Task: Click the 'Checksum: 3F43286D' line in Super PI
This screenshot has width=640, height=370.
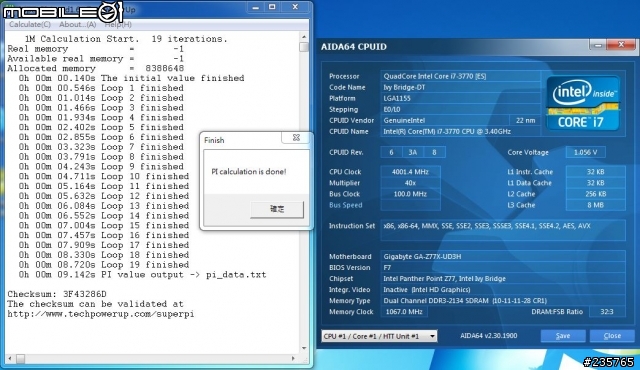Action: point(57,294)
